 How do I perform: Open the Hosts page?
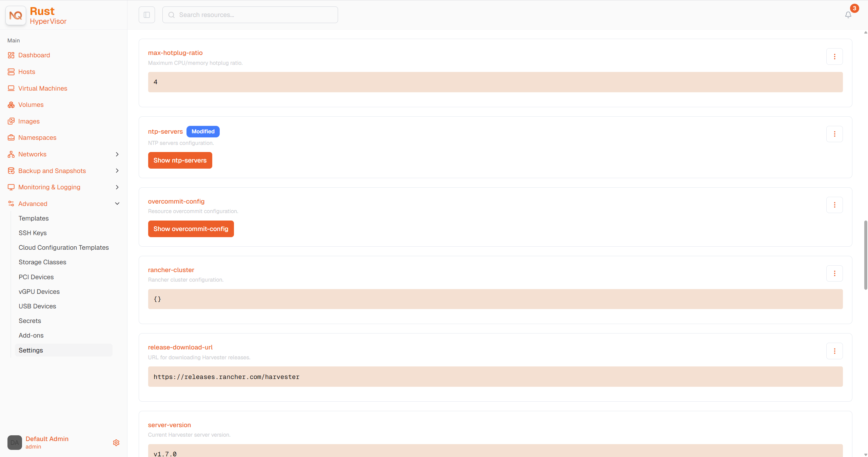pyautogui.click(x=27, y=72)
